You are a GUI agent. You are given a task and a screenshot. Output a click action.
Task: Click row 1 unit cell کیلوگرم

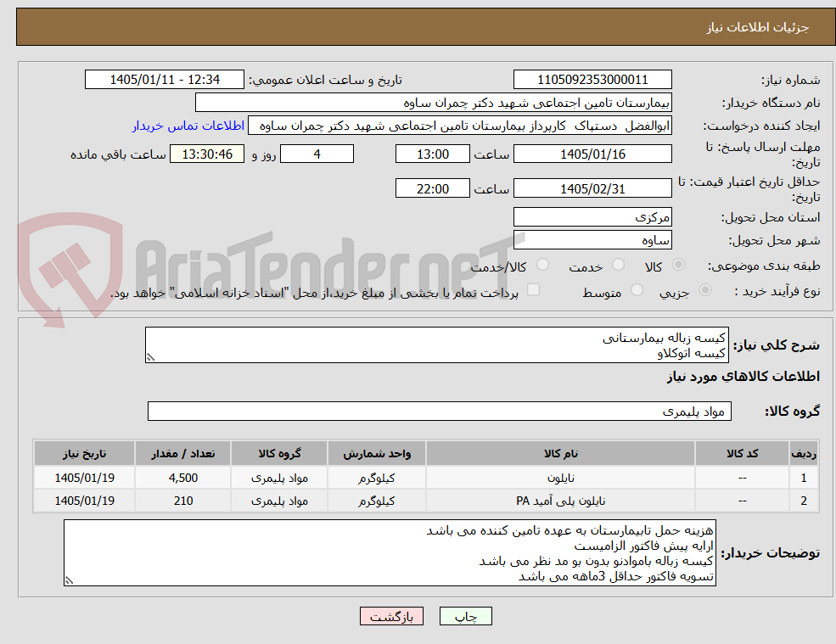pyautogui.click(x=377, y=478)
